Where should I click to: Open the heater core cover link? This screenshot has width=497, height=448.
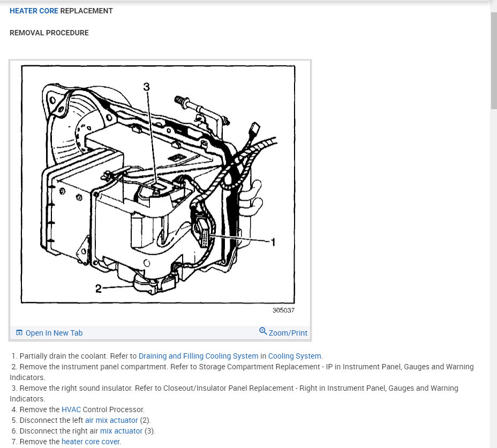tap(91, 442)
